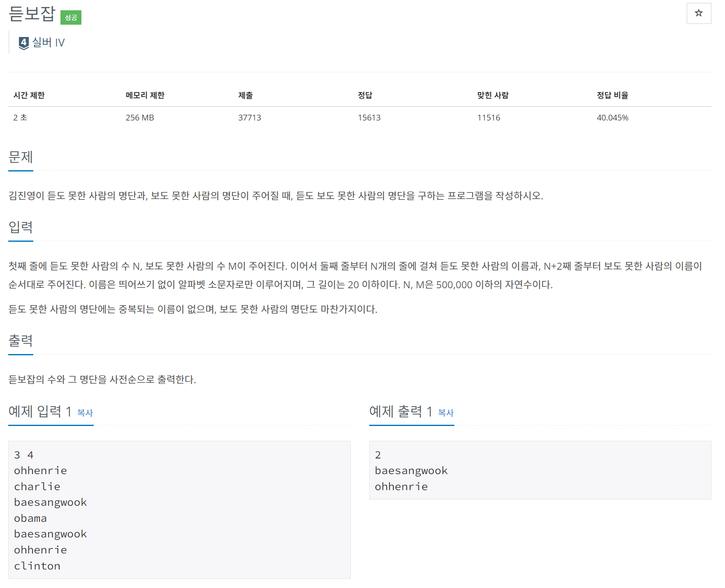Screen dimensions: 725x588
Task: Click the 예제 출력 1 heading
Action: click(401, 411)
